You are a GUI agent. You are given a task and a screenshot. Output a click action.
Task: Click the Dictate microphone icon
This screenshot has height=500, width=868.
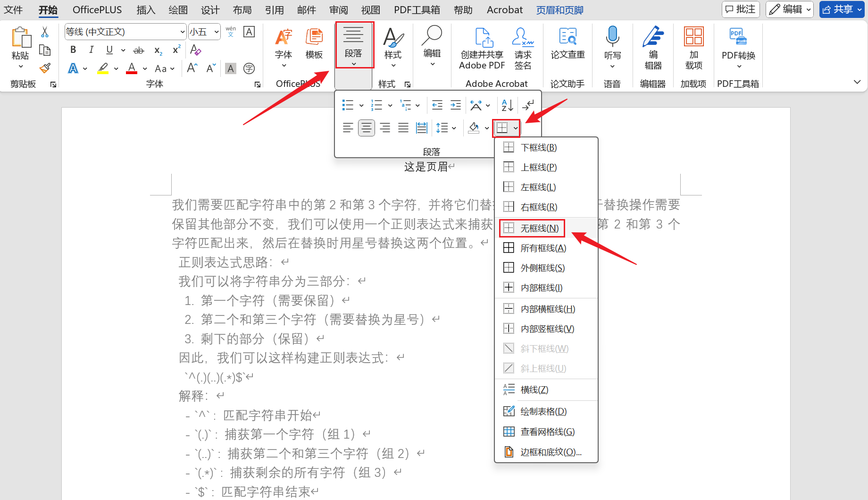[612, 37]
